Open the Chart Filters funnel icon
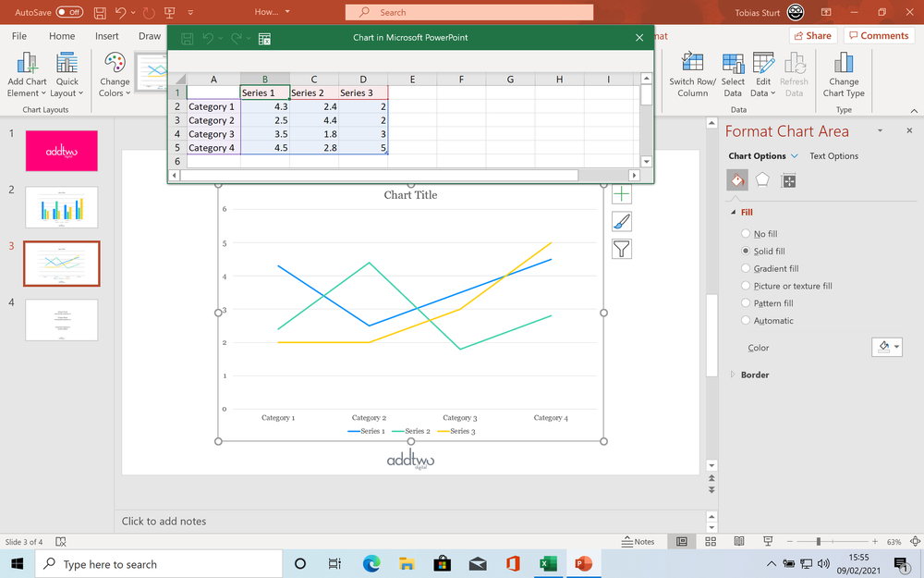This screenshot has height=578, width=924. click(x=621, y=249)
